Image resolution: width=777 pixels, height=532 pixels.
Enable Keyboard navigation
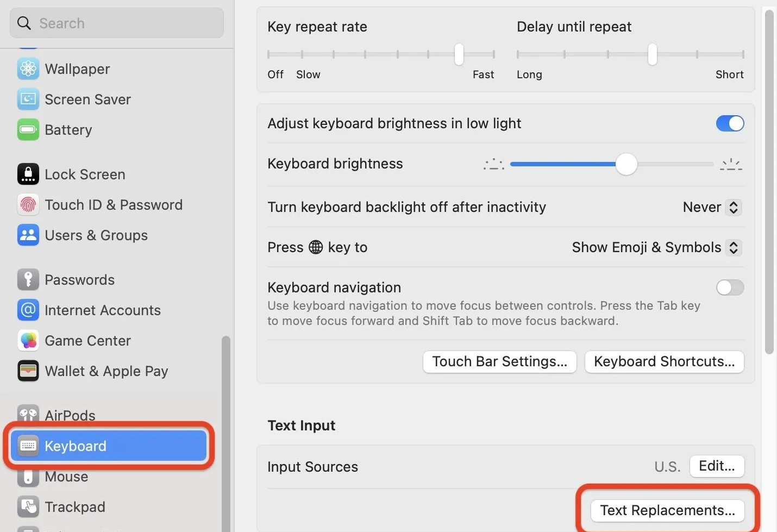[x=730, y=287]
